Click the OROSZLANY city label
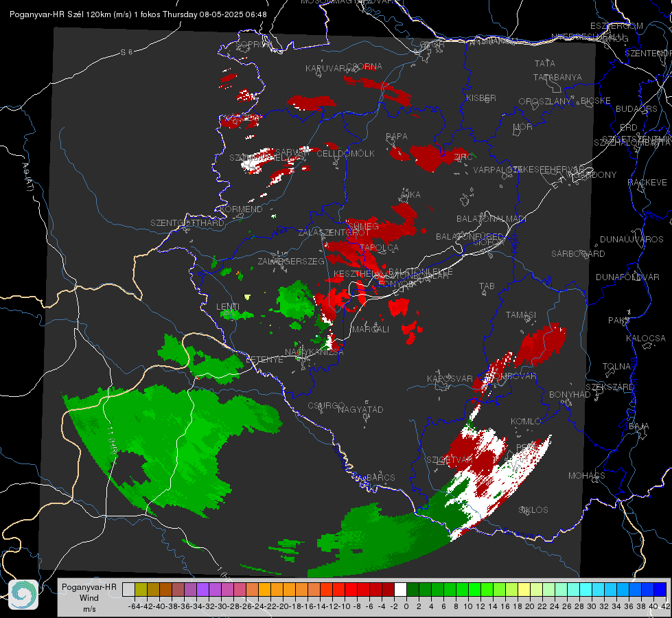This screenshot has height=618, width=672. 545,102
